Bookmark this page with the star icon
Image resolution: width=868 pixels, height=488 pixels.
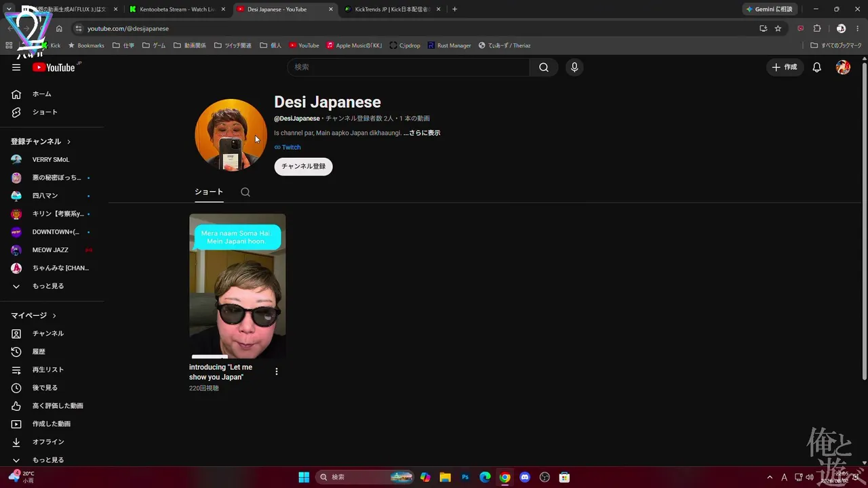pos(778,28)
